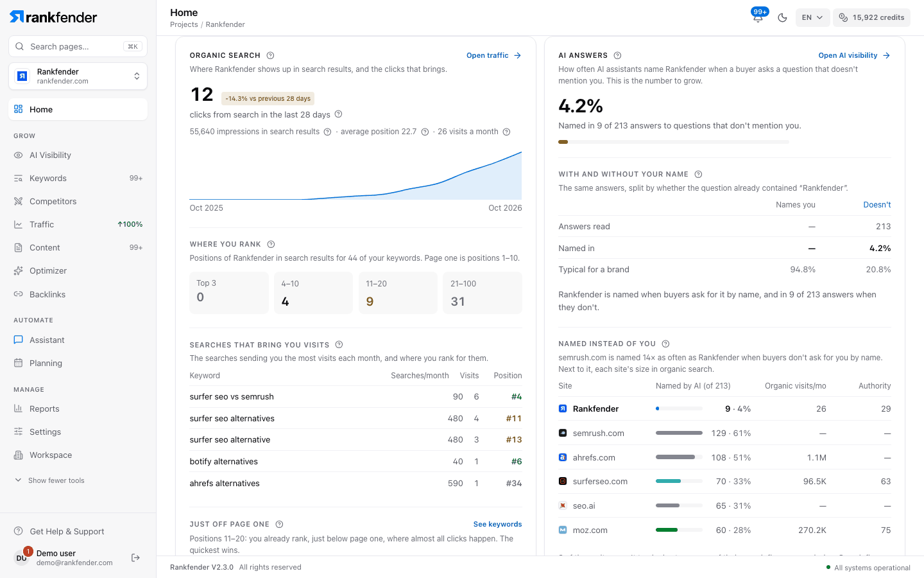Click Open traffic link

493,55
